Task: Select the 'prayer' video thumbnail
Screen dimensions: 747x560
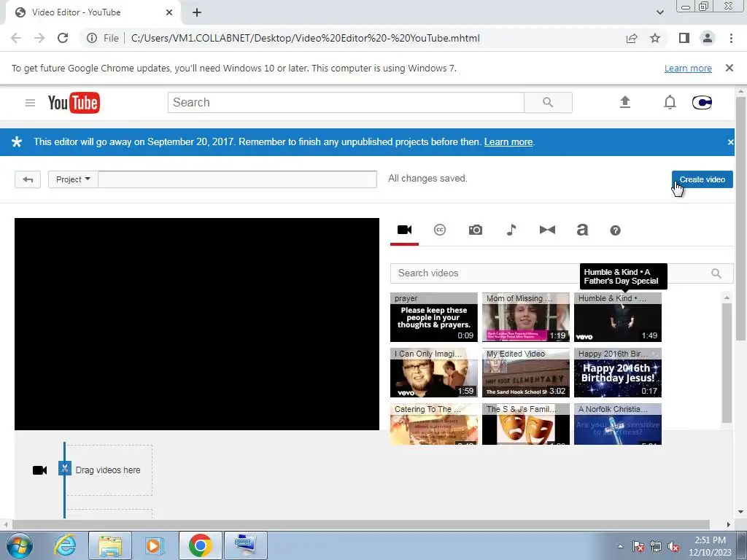Action: click(x=433, y=317)
